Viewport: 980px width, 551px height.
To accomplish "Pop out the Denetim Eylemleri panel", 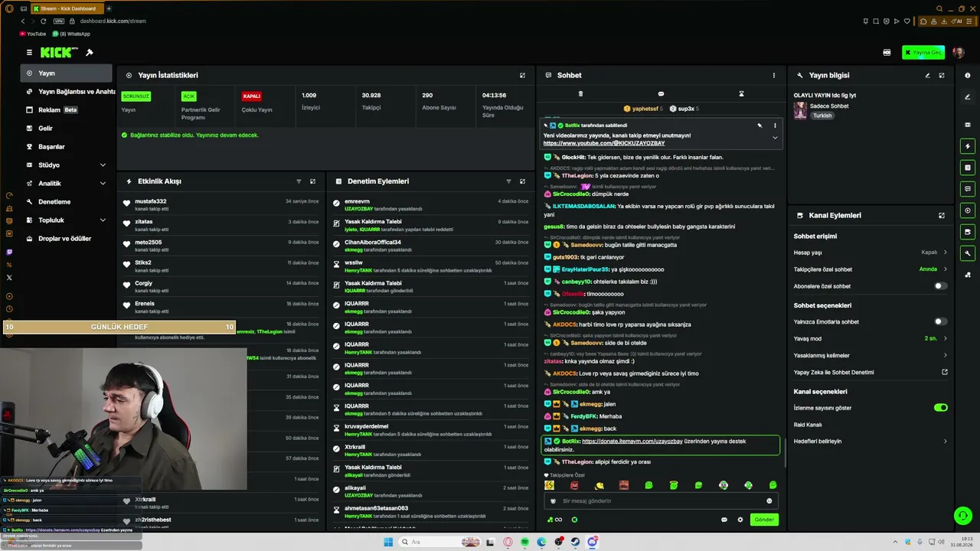I will [x=522, y=181].
